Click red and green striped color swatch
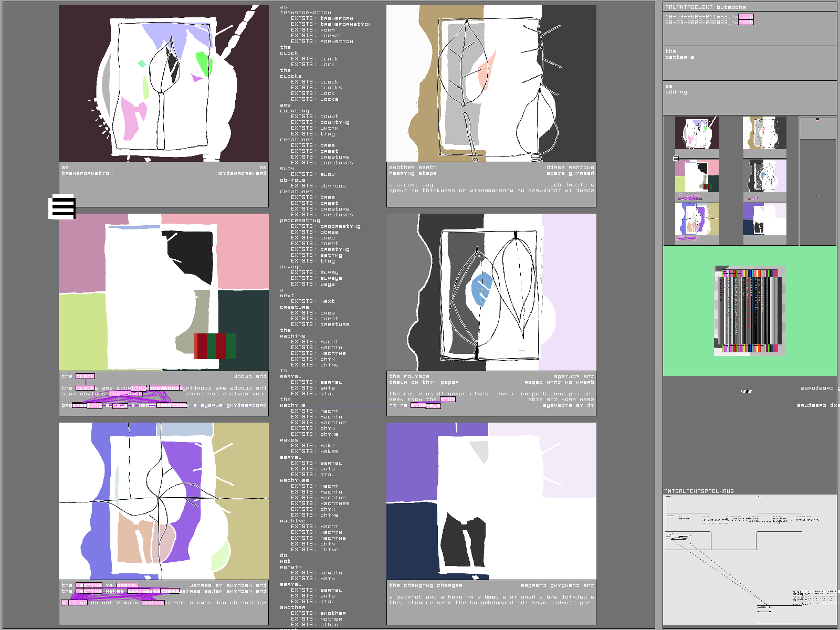This screenshot has width=840, height=630. pyautogui.click(x=215, y=346)
